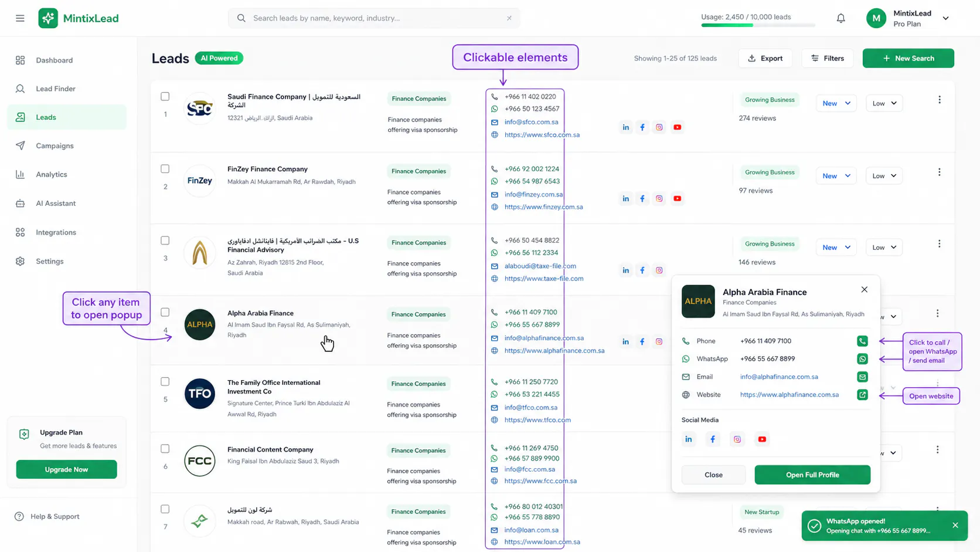This screenshot has width=980, height=552.
Task: Open LinkedIn in popup Social Media
Action: pos(689,439)
